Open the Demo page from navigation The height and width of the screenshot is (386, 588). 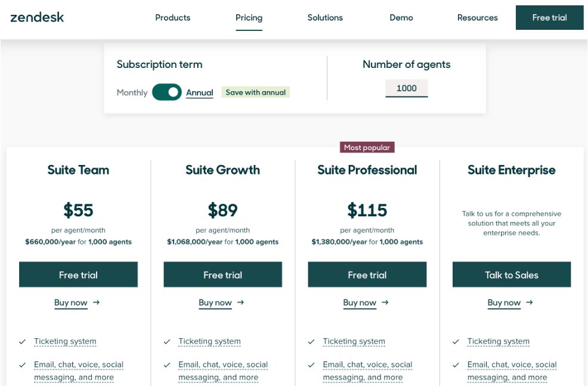401,17
